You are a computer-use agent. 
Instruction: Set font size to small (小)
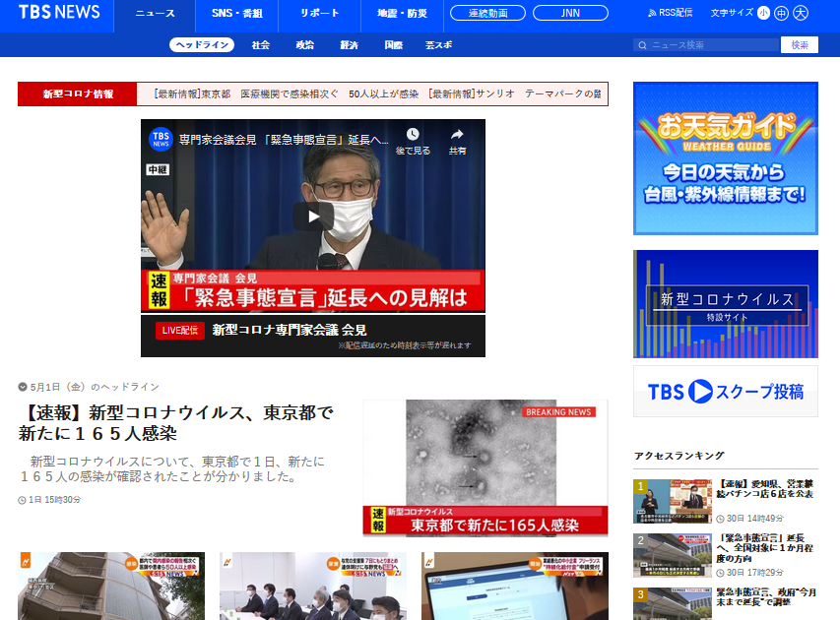[763, 13]
